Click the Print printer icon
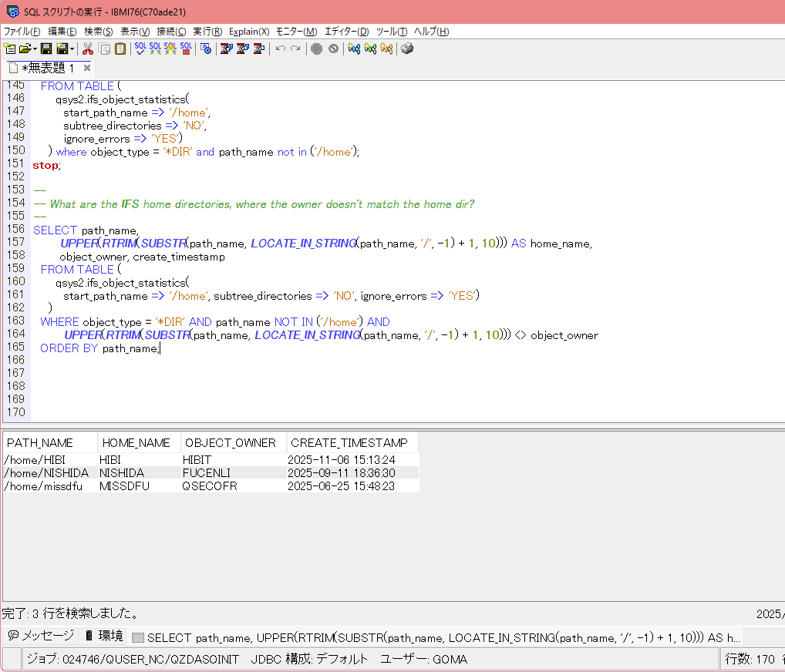The image size is (785, 672). tap(407, 49)
